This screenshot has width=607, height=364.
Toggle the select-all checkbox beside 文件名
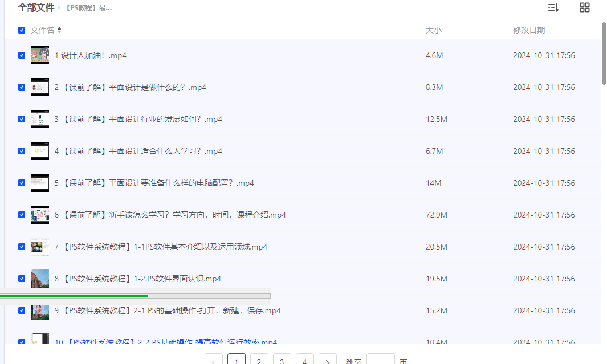click(22, 30)
